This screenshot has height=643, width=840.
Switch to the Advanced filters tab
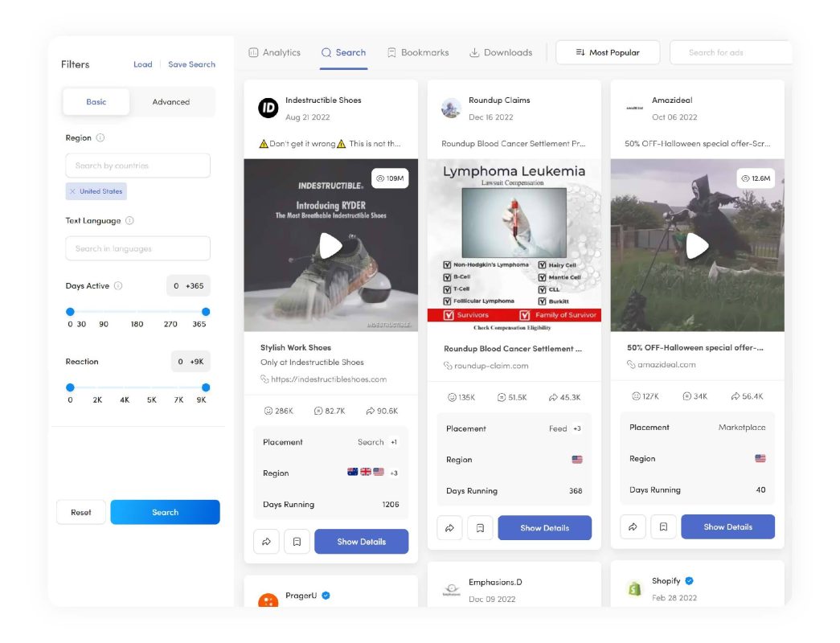(x=172, y=102)
